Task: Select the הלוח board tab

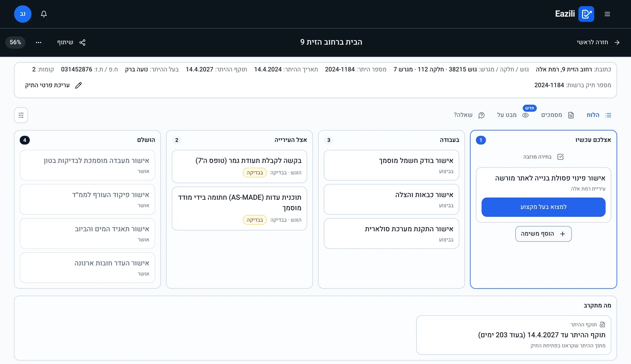Action: pos(599,115)
